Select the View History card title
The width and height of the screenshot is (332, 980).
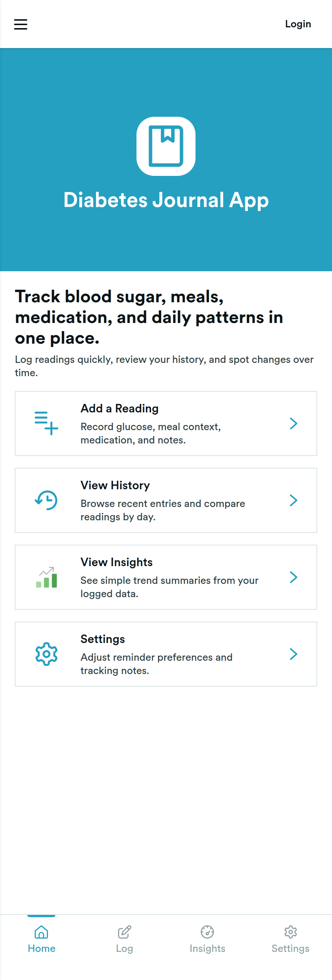click(x=115, y=485)
